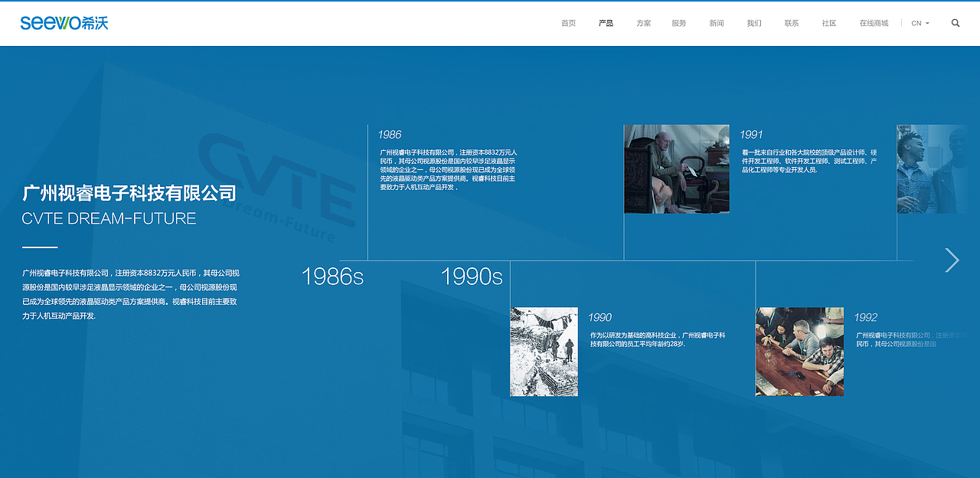Visit the 在线商城 link
This screenshot has width=980, height=478.
[x=874, y=23]
